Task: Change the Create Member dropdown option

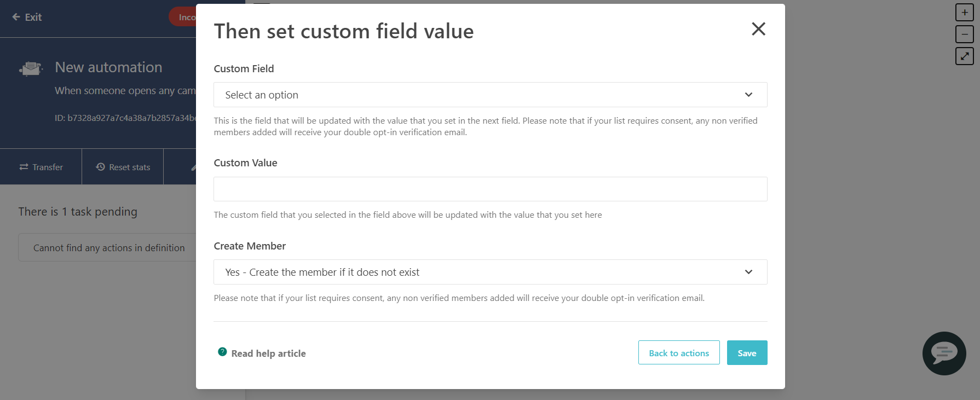Action: [490, 272]
